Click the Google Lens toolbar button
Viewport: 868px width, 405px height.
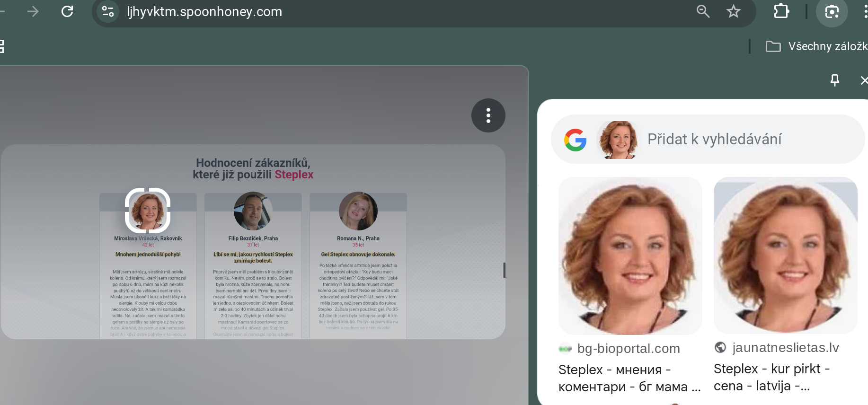pyautogui.click(x=832, y=11)
